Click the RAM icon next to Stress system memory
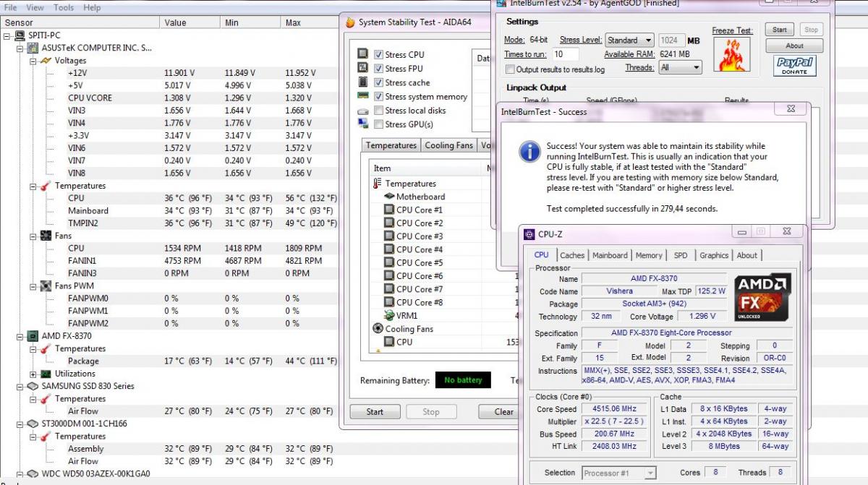 click(364, 96)
